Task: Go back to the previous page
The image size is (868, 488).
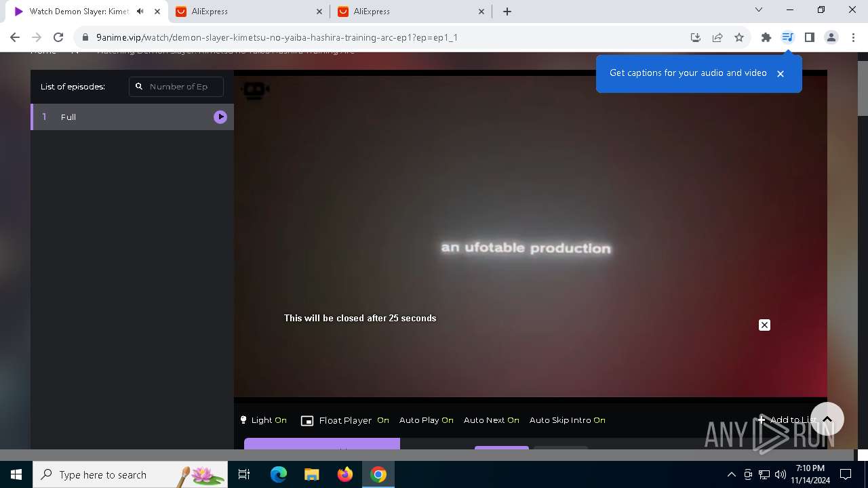Action: point(15,37)
